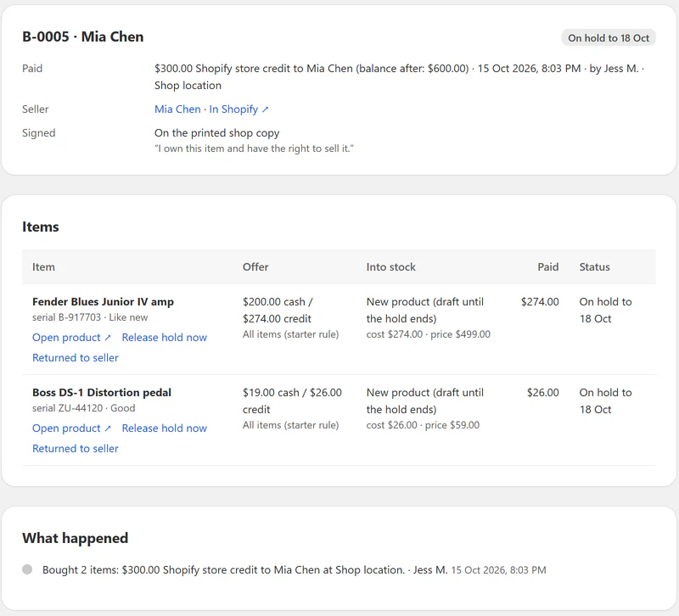Click the 'Boss DS-1 Distortion pedal' item name

click(x=102, y=393)
